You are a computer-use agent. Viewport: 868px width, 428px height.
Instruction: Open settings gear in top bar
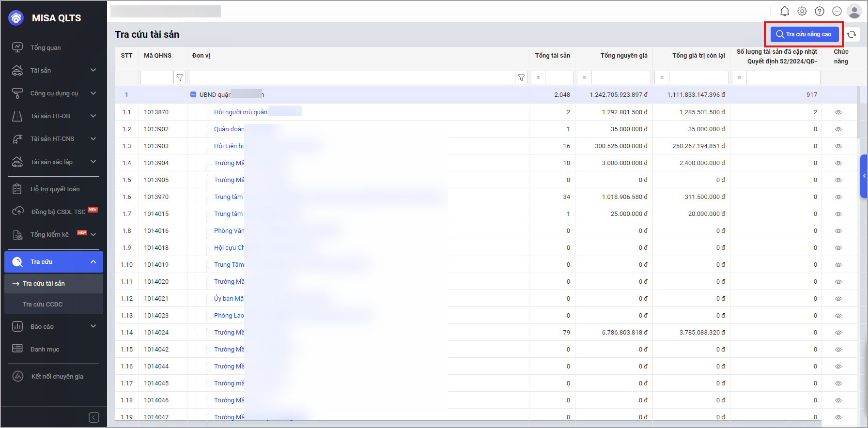coord(802,11)
